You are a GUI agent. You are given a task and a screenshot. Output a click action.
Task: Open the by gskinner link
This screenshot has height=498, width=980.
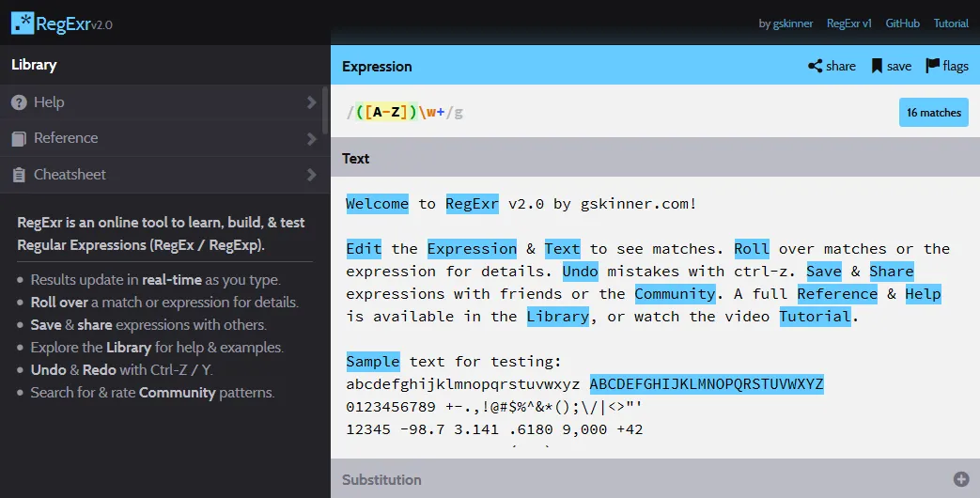(x=786, y=23)
